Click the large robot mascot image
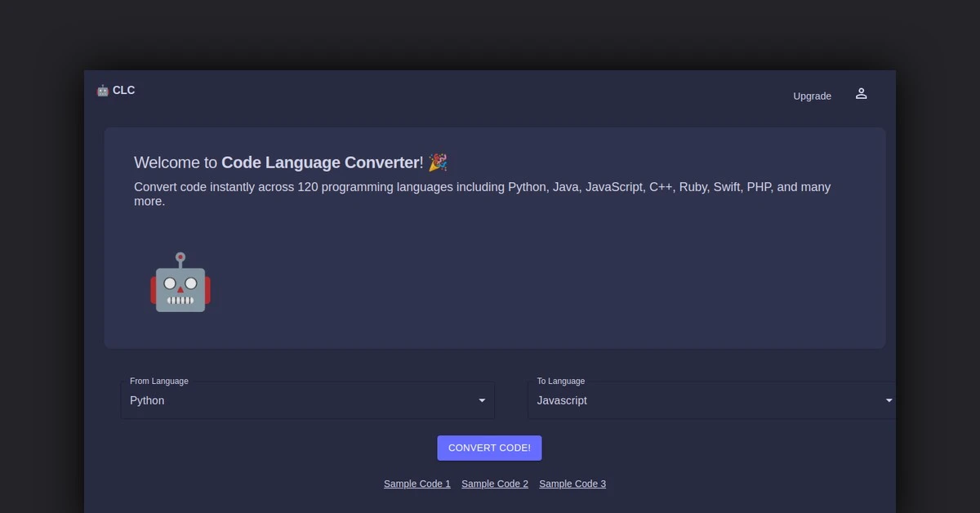The width and height of the screenshot is (980, 513). coord(180,283)
